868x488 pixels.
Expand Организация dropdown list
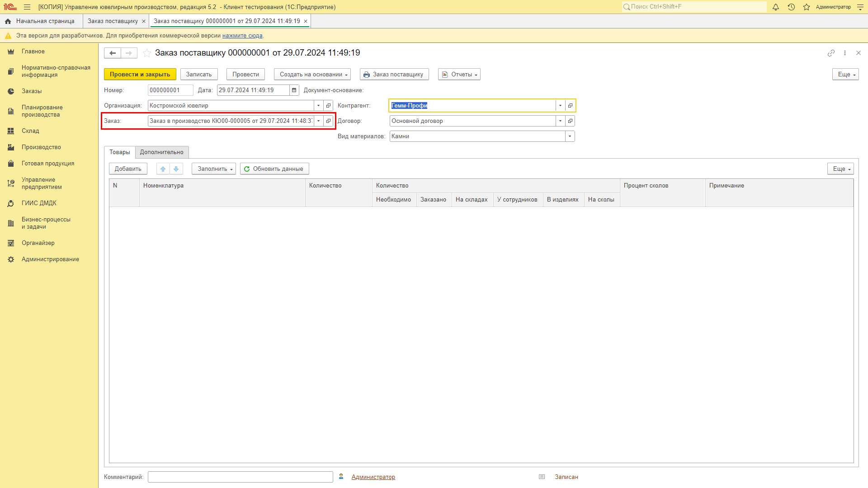point(319,106)
